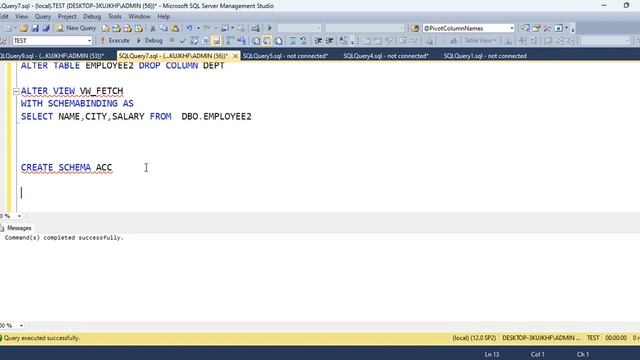640x360 pixels.
Task: Switch to the SQLQuery4.sql tab
Action: tap(385, 56)
